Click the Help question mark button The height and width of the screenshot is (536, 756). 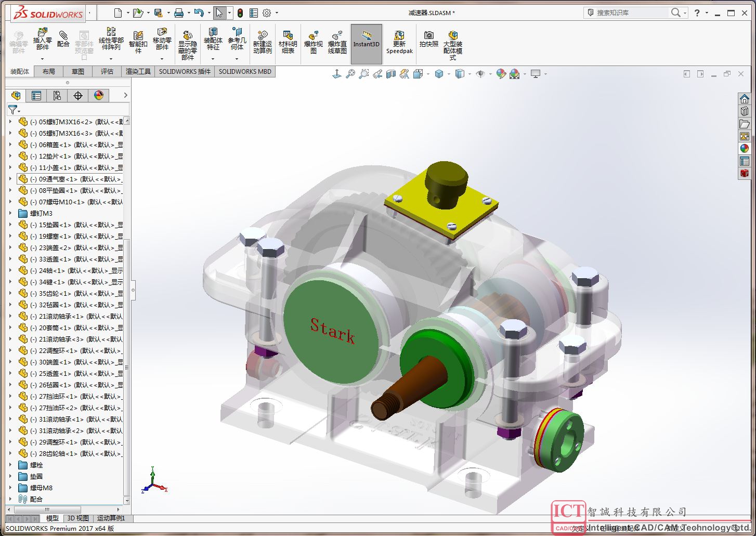697,13
